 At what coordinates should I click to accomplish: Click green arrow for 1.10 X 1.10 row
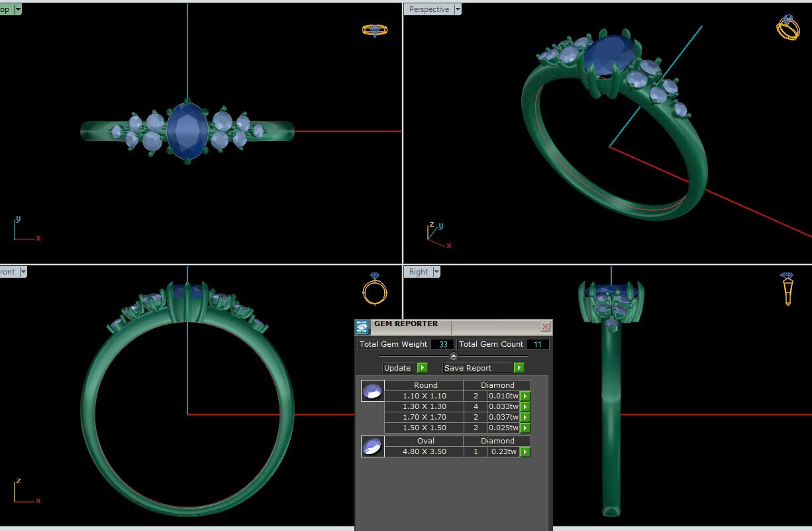tap(525, 396)
